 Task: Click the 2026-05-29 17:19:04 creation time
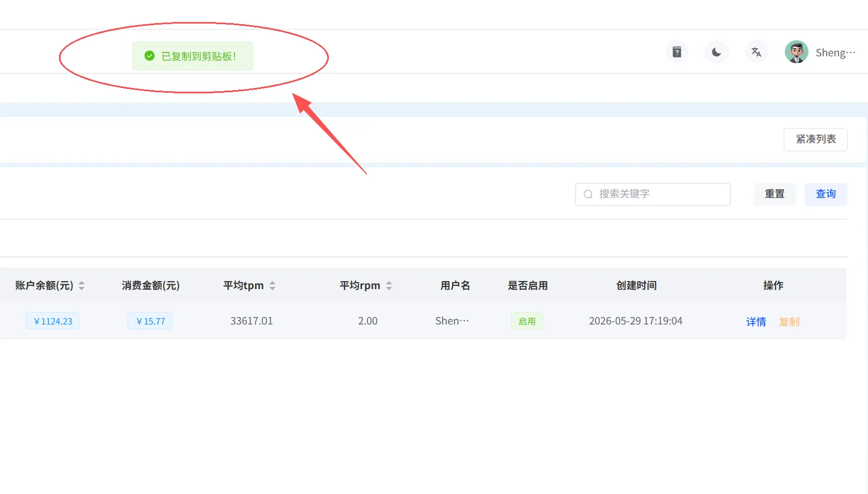[x=636, y=321]
